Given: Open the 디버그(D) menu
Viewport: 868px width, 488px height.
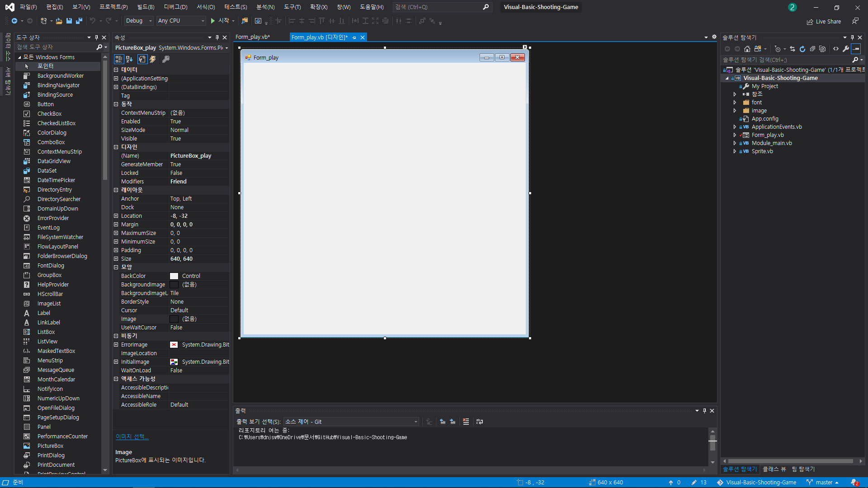Looking at the screenshot, I should pyautogui.click(x=175, y=7).
